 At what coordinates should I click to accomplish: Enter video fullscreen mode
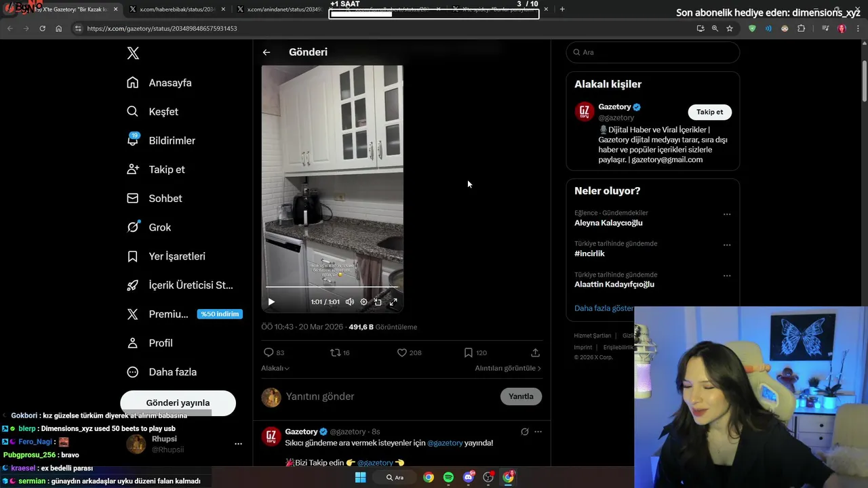coord(393,302)
